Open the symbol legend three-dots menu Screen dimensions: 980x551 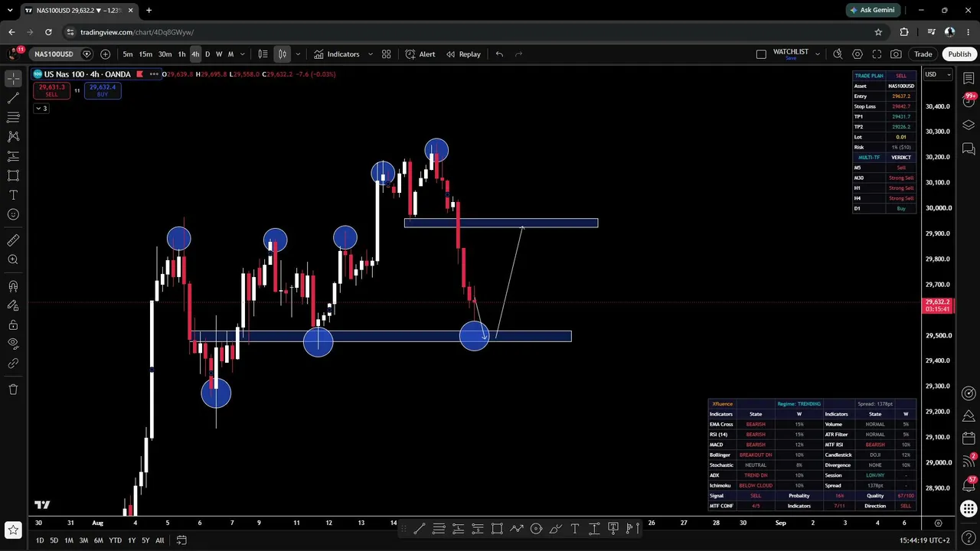tap(154, 74)
